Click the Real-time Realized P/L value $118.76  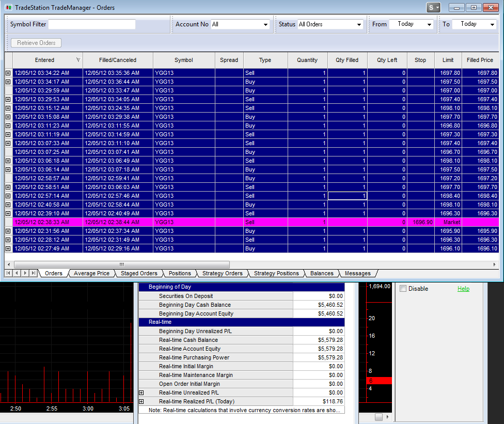click(x=333, y=401)
